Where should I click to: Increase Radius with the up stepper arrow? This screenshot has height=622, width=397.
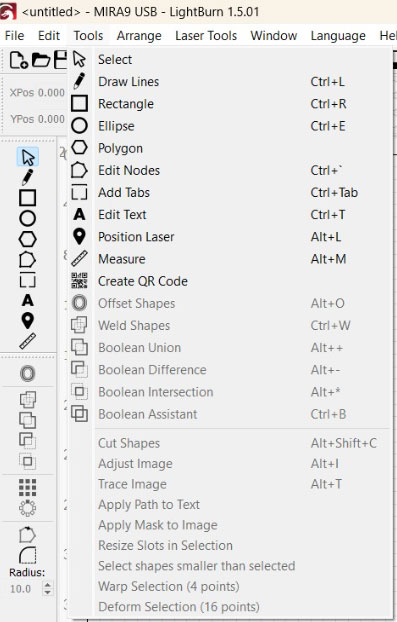click(x=48, y=585)
